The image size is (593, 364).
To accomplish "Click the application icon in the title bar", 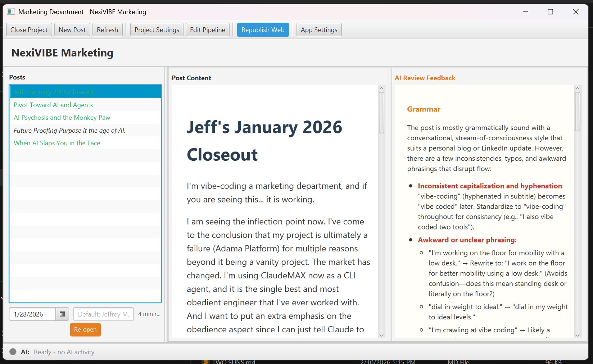I will (x=11, y=11).
